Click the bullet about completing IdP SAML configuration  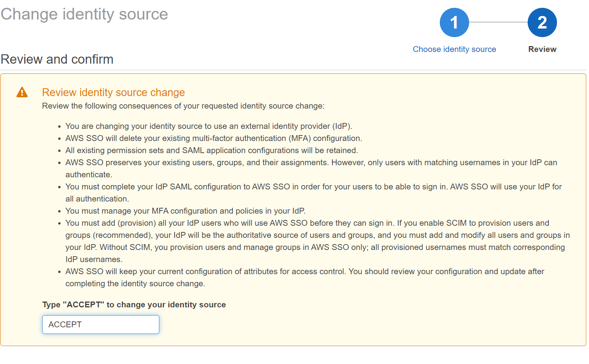pos(314,193)
